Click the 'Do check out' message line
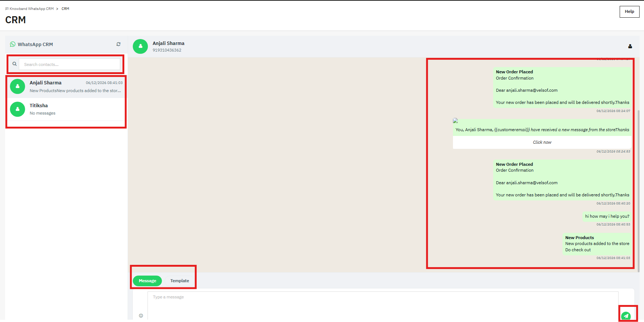This screenshot has width=644, height=322. tap(578, 250)
